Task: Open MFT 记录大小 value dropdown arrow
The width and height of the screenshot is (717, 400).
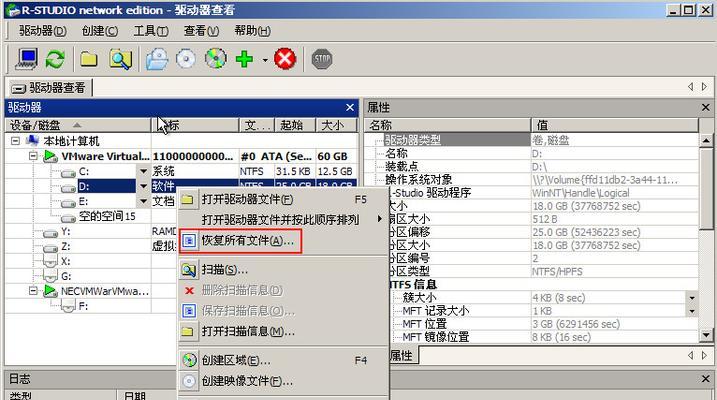Action: [x=692, y=311]
